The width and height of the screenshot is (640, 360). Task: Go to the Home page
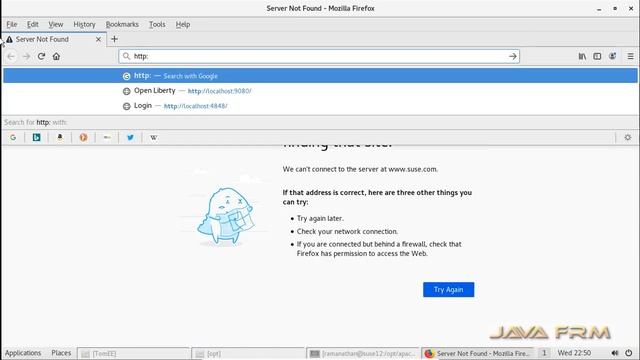click(x=56, y=56)
